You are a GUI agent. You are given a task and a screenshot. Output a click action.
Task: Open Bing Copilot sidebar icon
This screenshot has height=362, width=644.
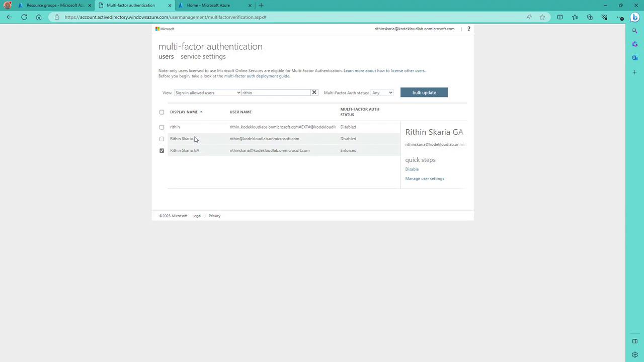(x=635, y=17)
